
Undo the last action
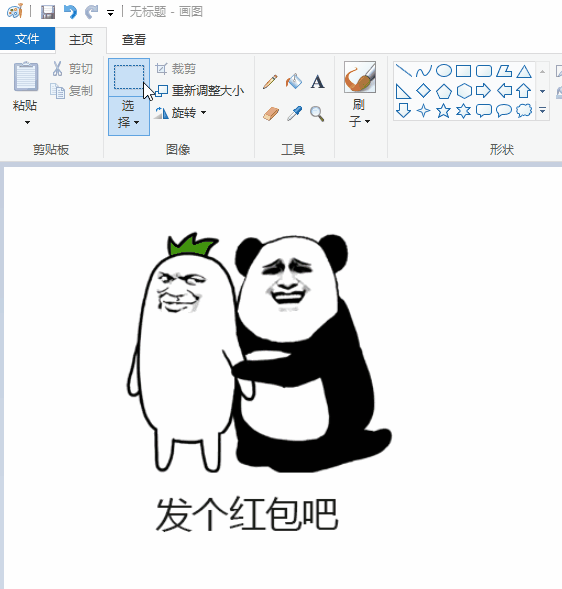70,12
